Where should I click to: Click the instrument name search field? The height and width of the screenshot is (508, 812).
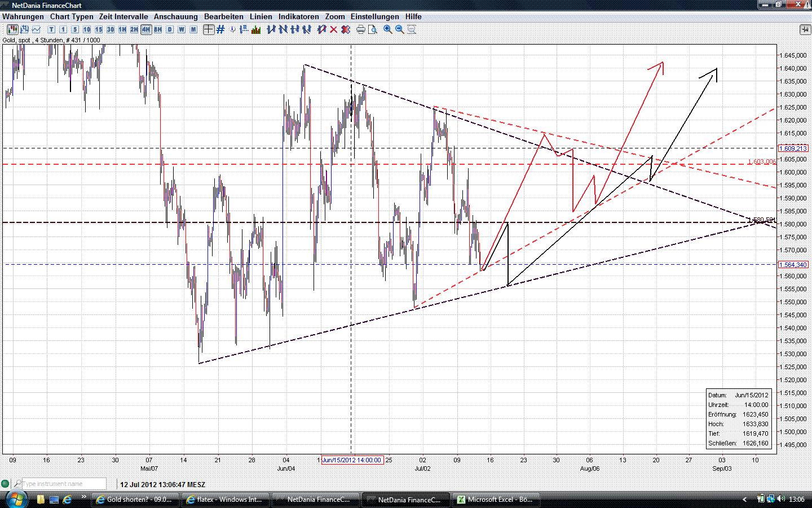coord(59,484)
